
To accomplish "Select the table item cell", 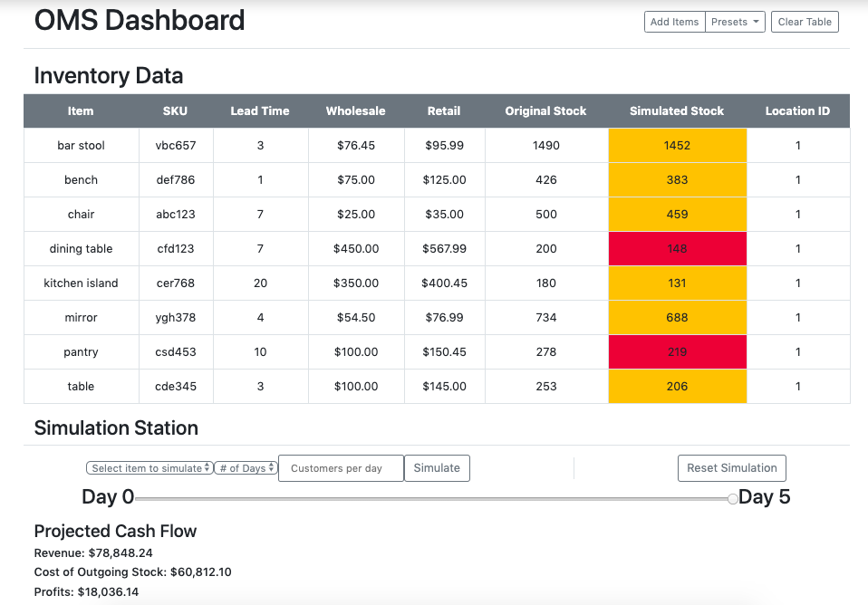I will click(81, 387).
